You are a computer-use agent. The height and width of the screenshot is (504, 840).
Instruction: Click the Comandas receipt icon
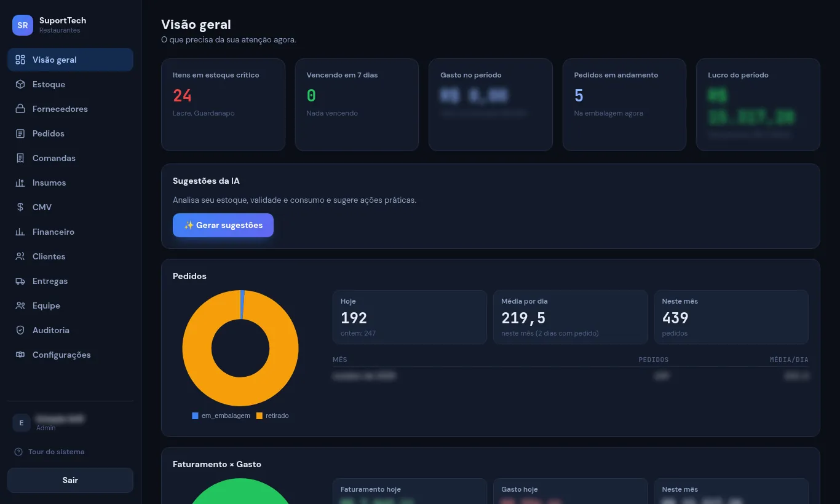20,158
